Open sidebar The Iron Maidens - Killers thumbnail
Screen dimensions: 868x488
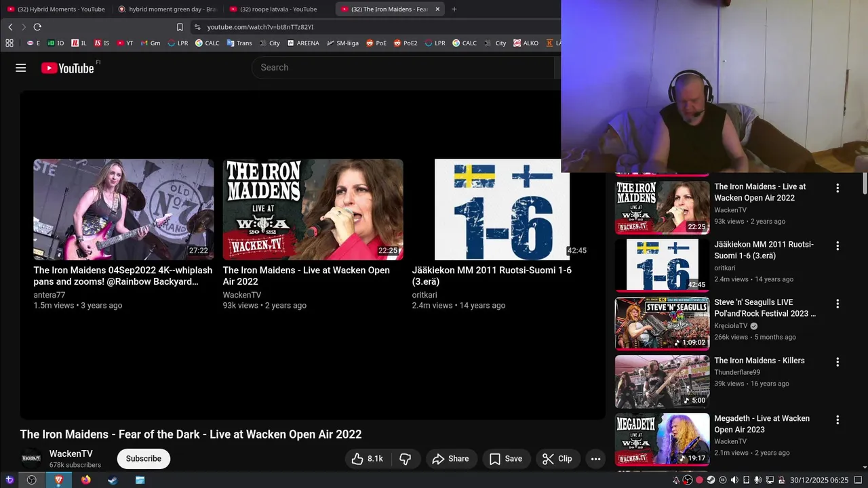click(662, 382)
